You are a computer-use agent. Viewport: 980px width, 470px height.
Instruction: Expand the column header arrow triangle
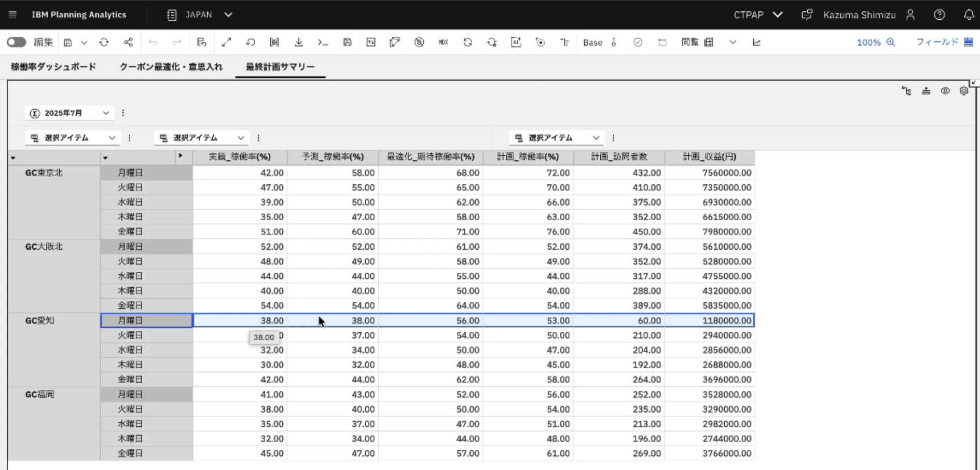pyautogui.click(x=181, y=156)
